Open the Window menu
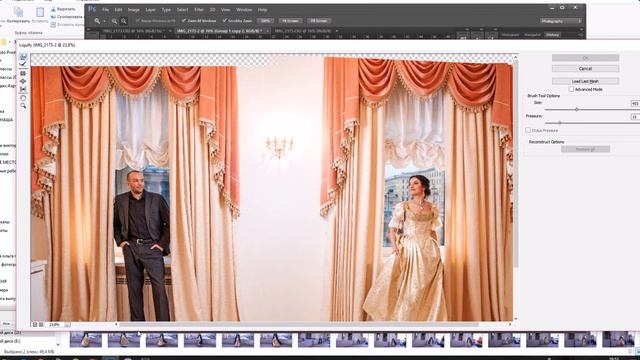 (244, 9)
